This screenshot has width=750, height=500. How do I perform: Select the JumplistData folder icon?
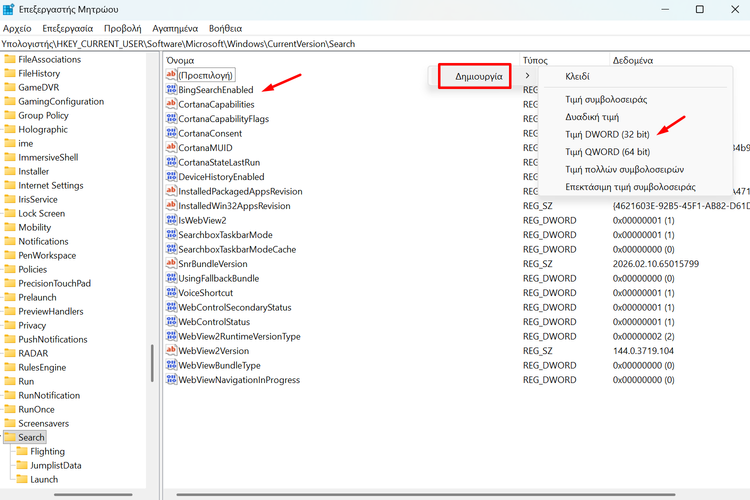pos(21,466)
